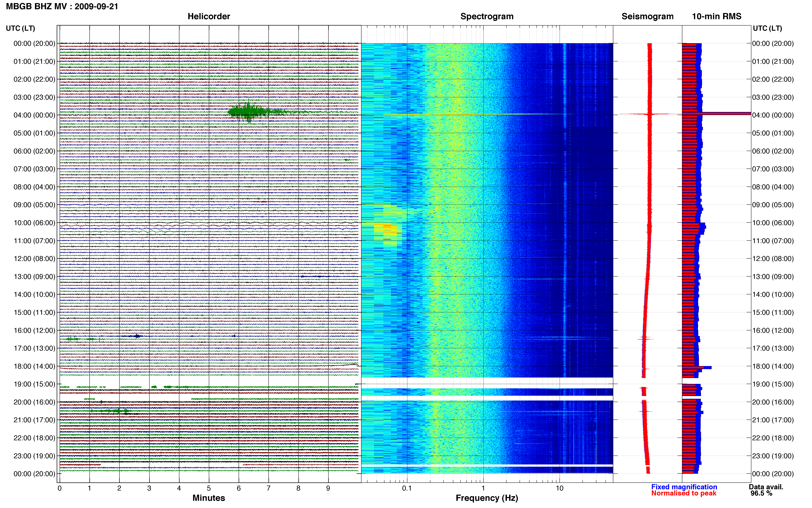Screen dimensions: 812x508
Task: Click the UTC (LT) label on the left axis
Action: (x=21, y=28)
